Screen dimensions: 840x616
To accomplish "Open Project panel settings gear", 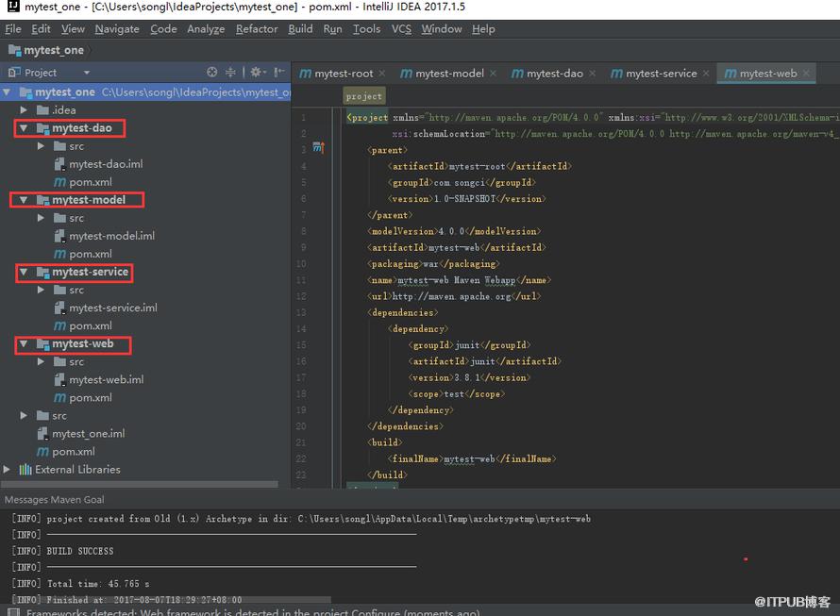I will pyautogui.click(x=257, y=72).
